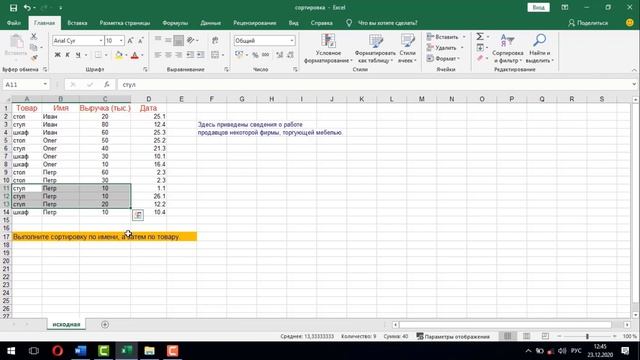Open the Opera browser from the taskbar

tap(58, 351)
